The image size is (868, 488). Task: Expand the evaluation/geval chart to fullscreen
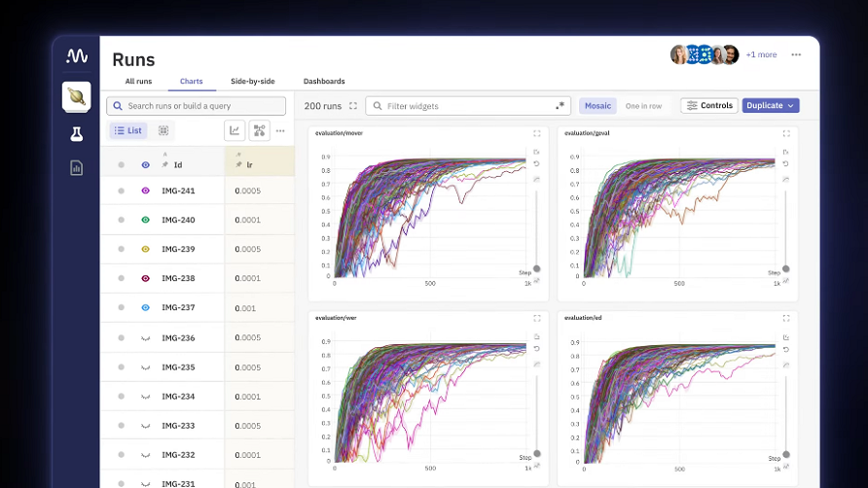(x=785, y=134)
